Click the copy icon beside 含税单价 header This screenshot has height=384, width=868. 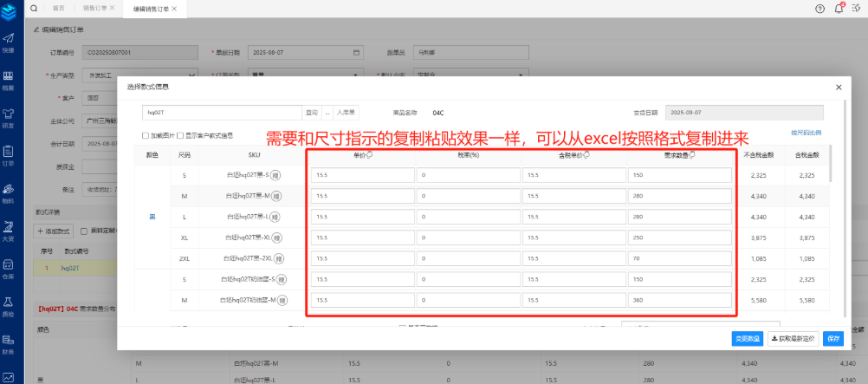587,156
